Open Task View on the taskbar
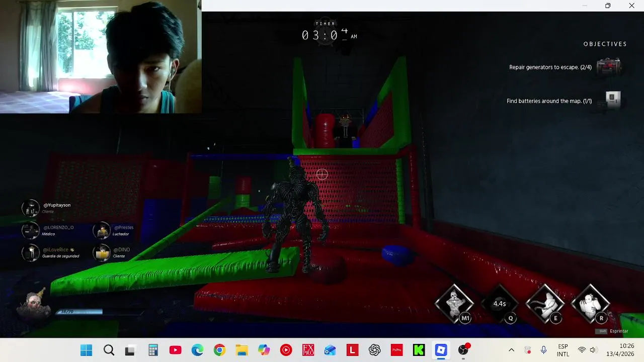The height and width of the screenshot is (362, 644). click(x=130, y=350)
